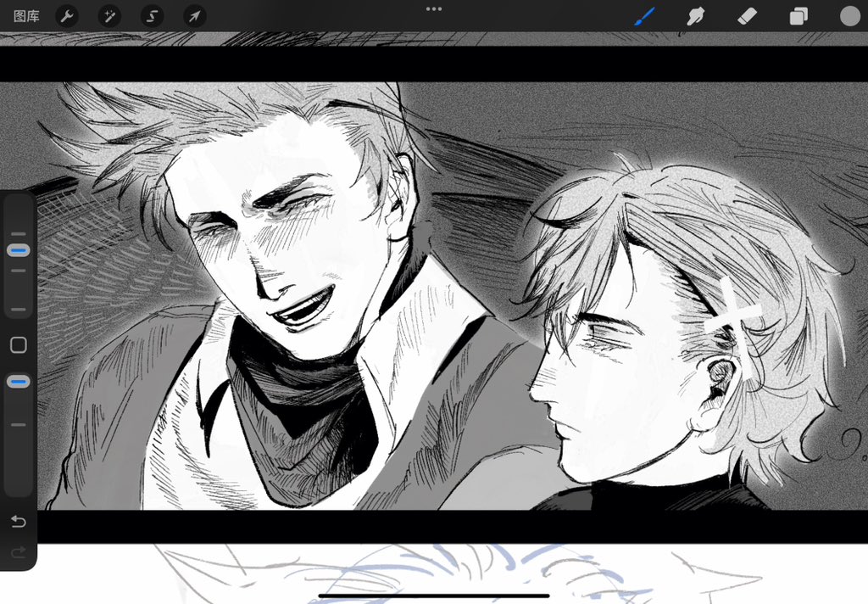Undo the last stroke

point(19,522)
